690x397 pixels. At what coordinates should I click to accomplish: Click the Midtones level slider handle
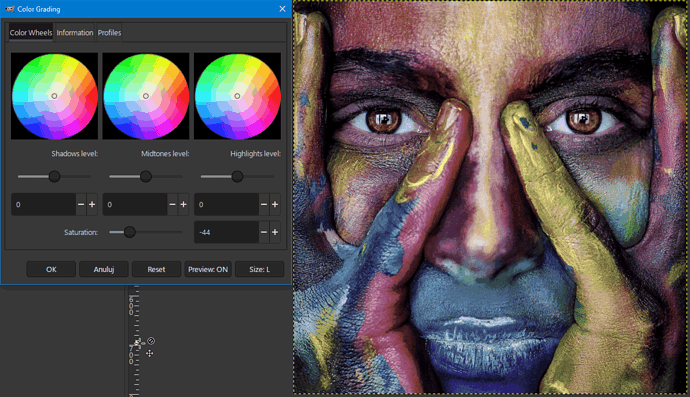(146, 176)
